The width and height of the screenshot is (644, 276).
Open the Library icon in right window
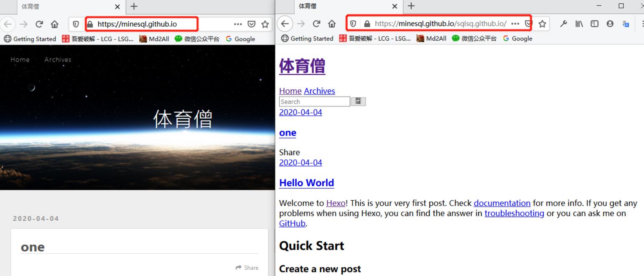click(x=579, y=24)
